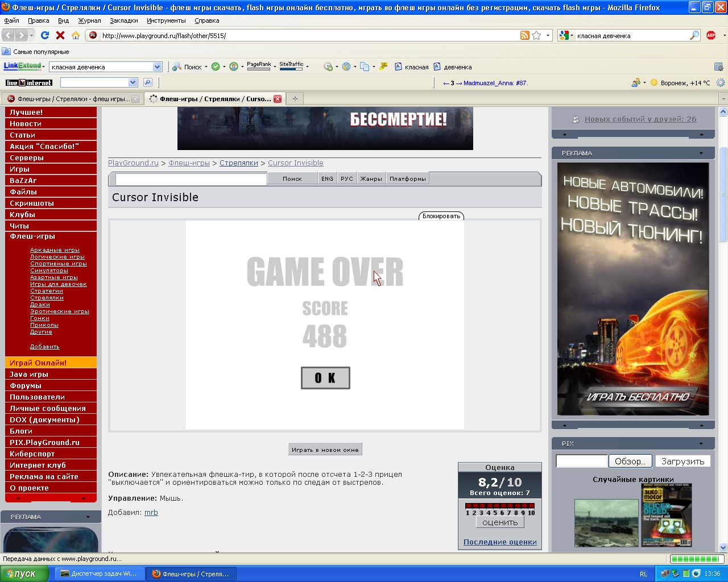Open the list of all tabs dropdown
Screen dimensions: 728x582
pyautogui.click(x=723, y=99)
